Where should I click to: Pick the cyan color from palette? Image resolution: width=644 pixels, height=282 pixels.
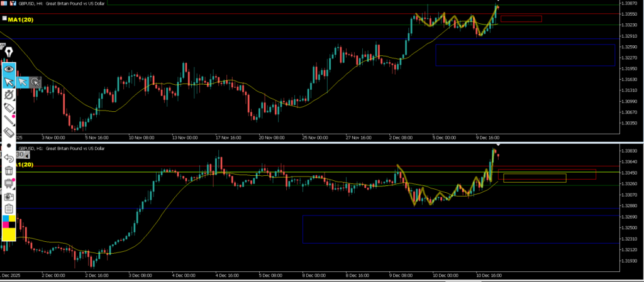point(6,219)
